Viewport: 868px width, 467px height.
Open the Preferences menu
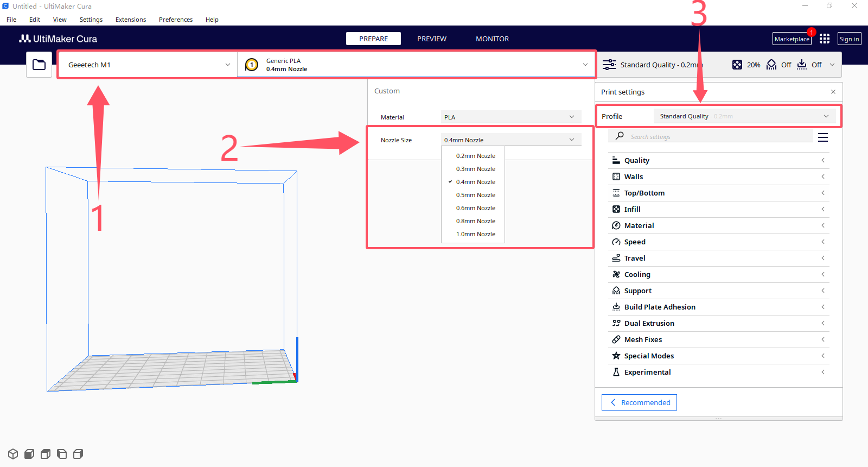(x=176, y=20)
